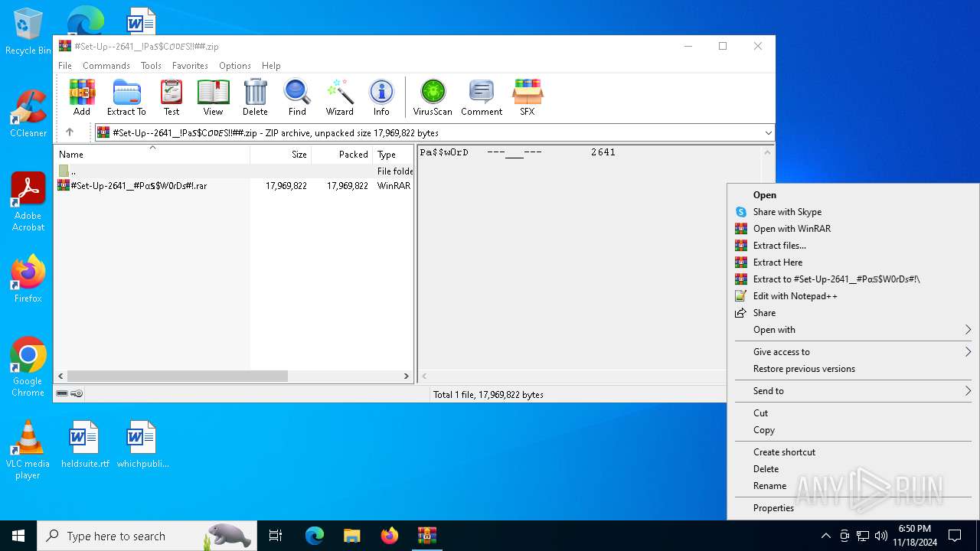Expand the archive path dropdown
980x551 pixels.
coord(768,133)
